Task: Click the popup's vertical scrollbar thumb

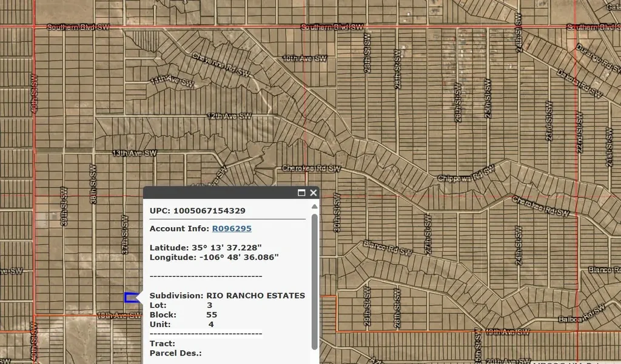Action: pyautogui.click(x=314, y=279)
